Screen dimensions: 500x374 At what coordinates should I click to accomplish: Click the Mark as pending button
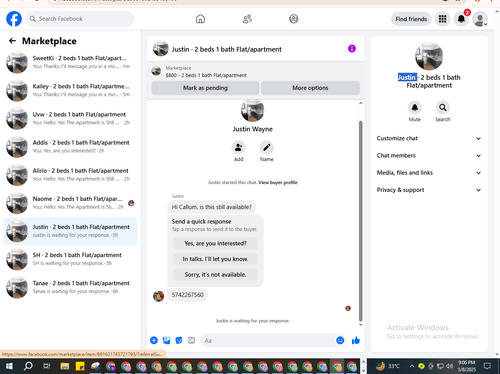click(x=205, y=88)
